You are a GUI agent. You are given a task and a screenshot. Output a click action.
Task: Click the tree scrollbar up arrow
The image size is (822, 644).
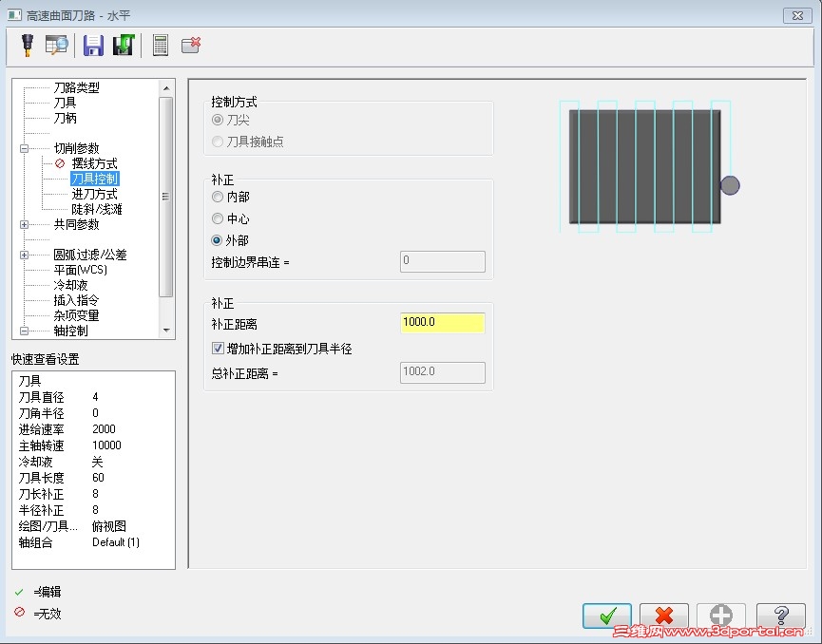point(166,88)
